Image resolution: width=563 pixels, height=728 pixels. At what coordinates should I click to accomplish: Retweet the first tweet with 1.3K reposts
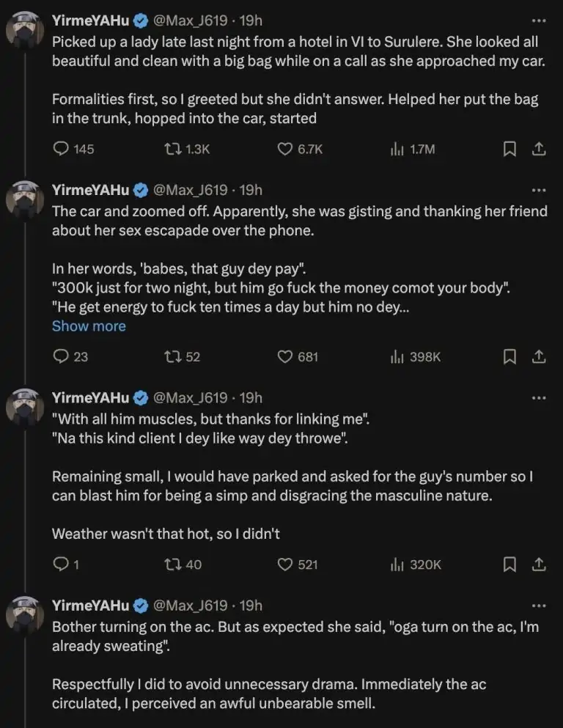174,149
